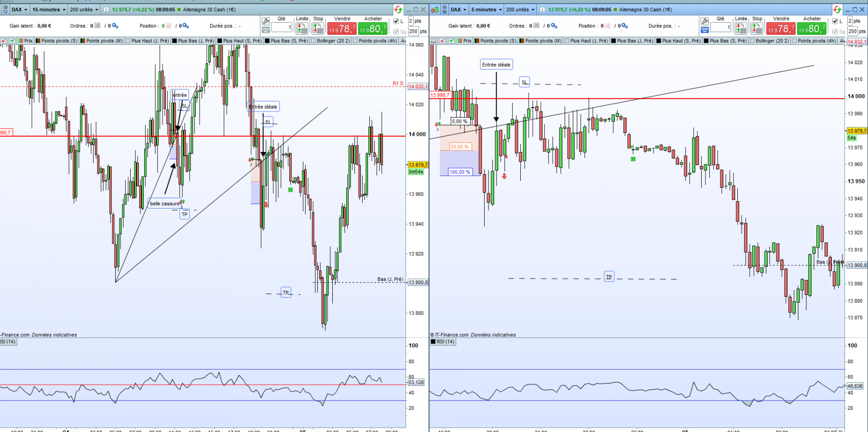Expand the 5 minutes timeframe dropdown
The image size is (868, 432).
click(487, 10)
